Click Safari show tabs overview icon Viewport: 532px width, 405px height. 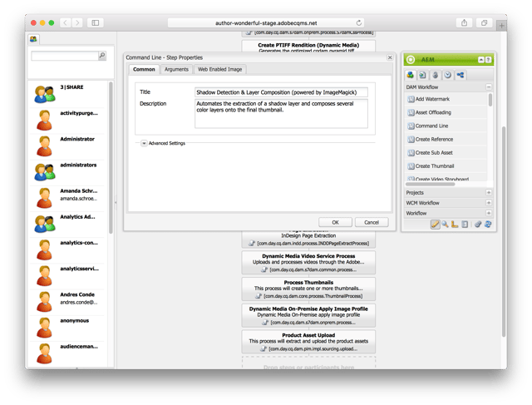click(x=484, y=22)
